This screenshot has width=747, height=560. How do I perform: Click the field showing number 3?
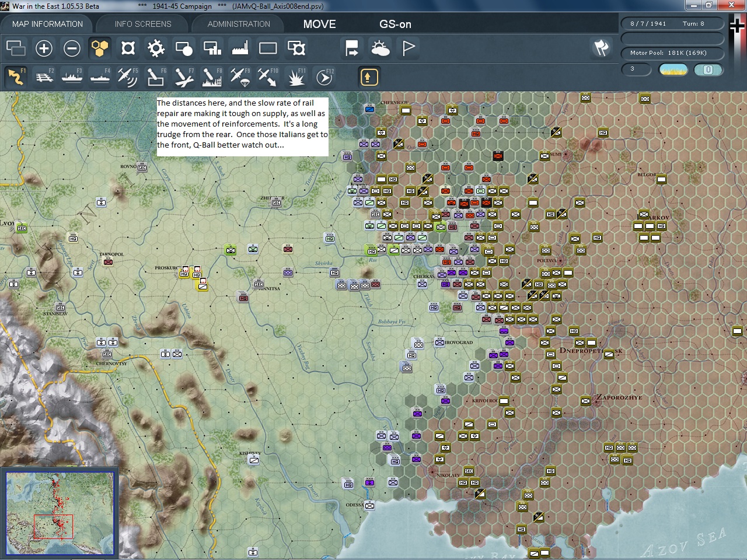637,69
